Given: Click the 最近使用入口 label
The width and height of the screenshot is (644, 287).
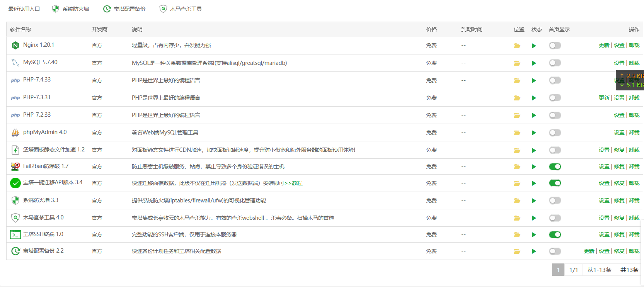Looking at the screenshot, I should (24, 9).
